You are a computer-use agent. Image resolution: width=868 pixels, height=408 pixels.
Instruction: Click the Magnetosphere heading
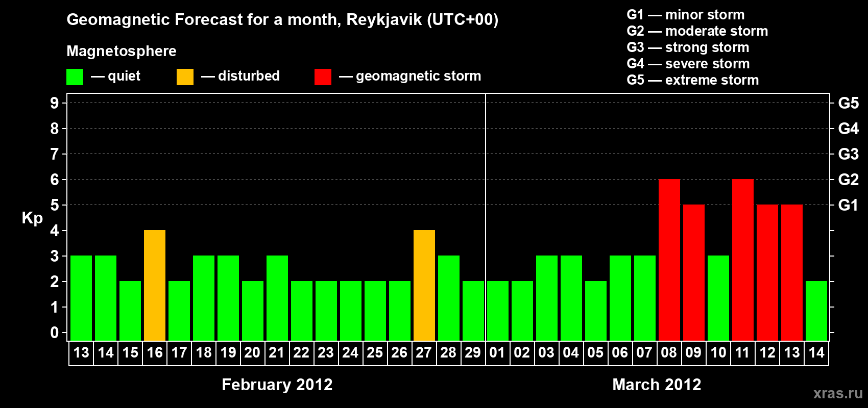122,51
